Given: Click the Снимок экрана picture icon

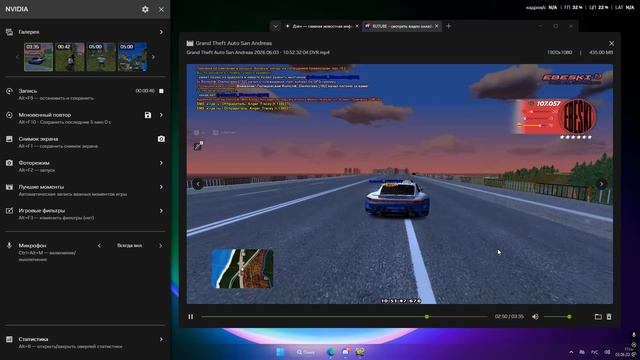Looking at the screenshot, I should pos(9,139).
